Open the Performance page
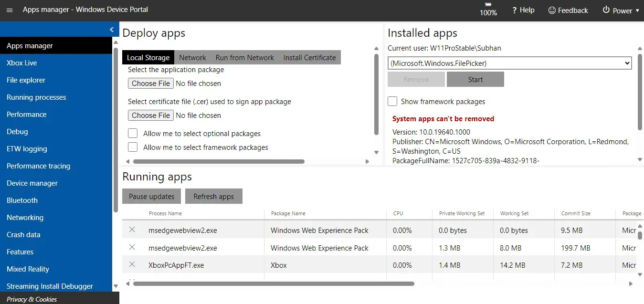The height and width of the screenshot is (304, 644). 56,115
